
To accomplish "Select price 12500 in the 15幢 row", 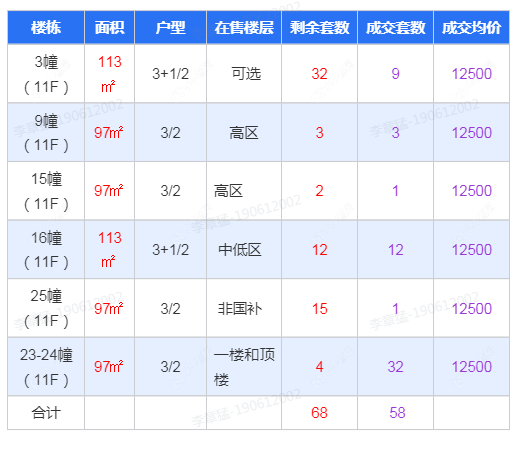I will pyautogui.click(x=471, y=191).
